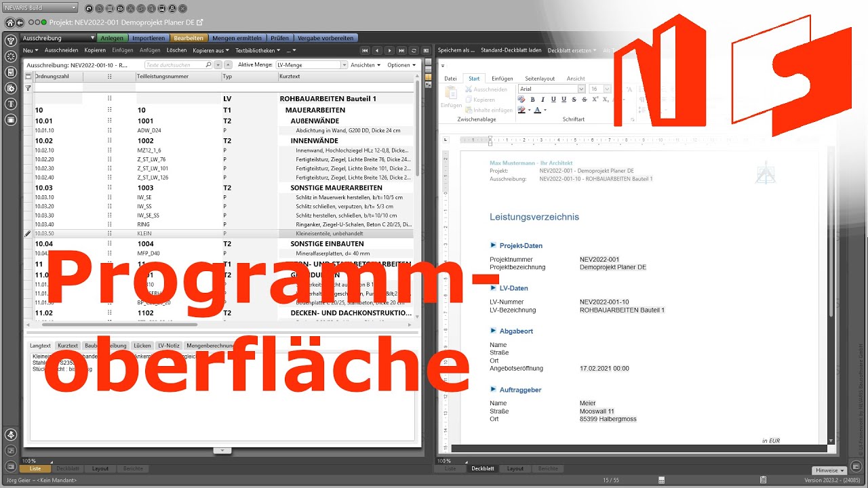Switch to the Mengen ermitteln tab
The height and width of the screenshot is (488, 868).
238,38
